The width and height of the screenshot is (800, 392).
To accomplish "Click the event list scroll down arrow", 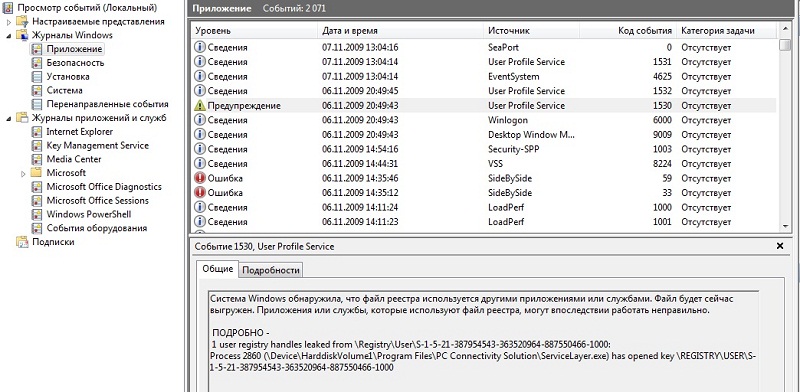I will click(785, 226).
